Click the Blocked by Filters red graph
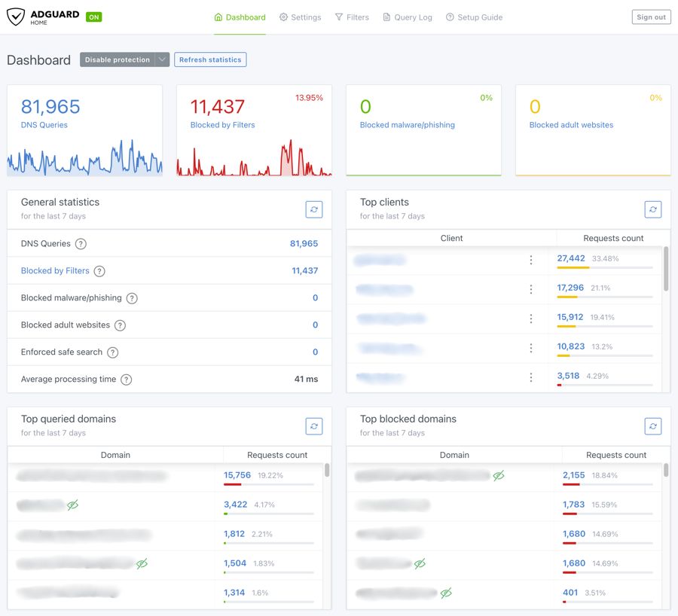 click(x=255, y=158)
